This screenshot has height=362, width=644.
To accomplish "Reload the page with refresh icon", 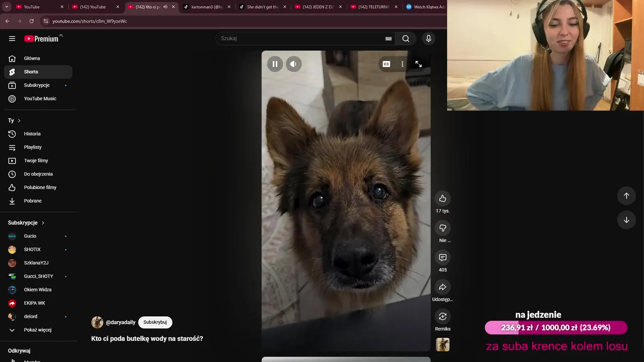I will coord(31,21).
